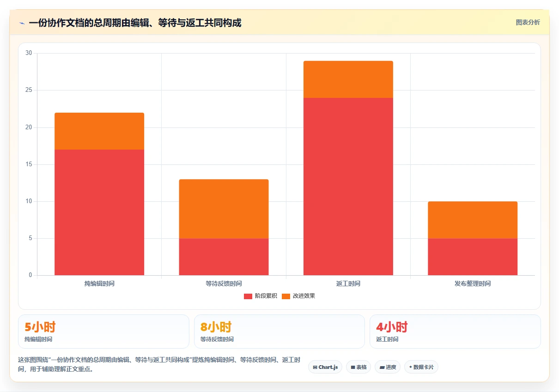559x392 pixels.
Task: Click the 纯编辑时间 x-axis label
Action: pyautogui.click(x=99, y=283)
